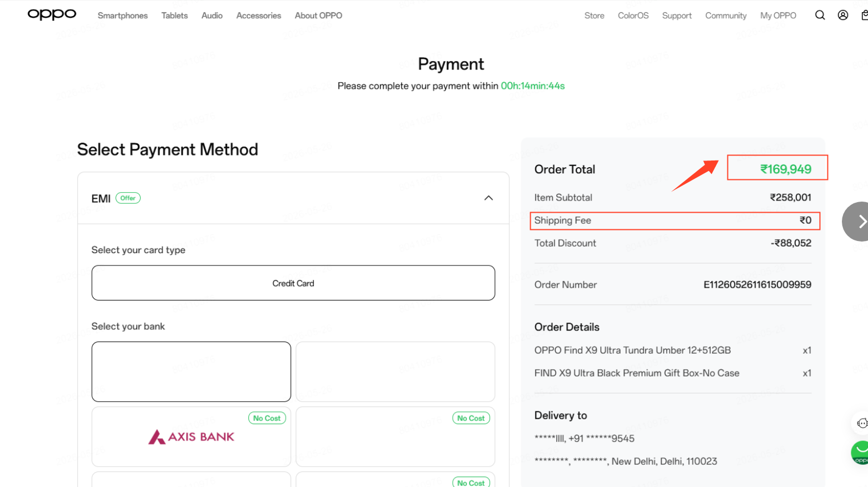Click the order total ₹169,949
868x487 pixels.
click(x=786, y=169)
